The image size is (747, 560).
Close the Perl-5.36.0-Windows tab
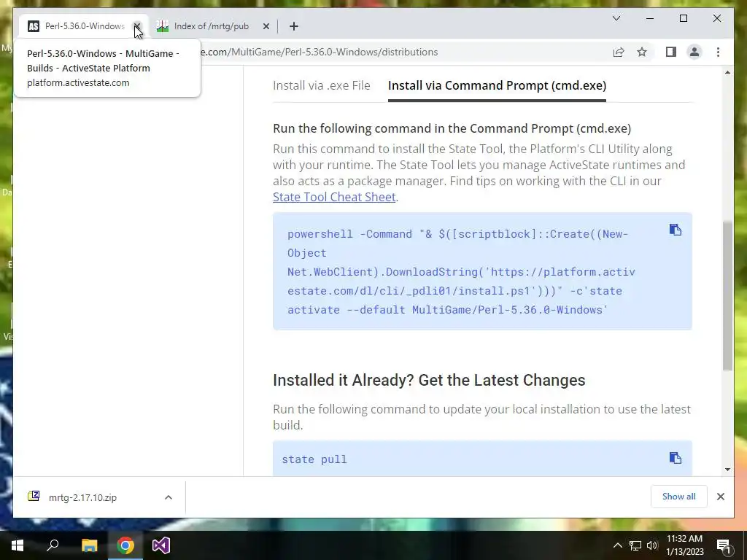click(136, 26)
